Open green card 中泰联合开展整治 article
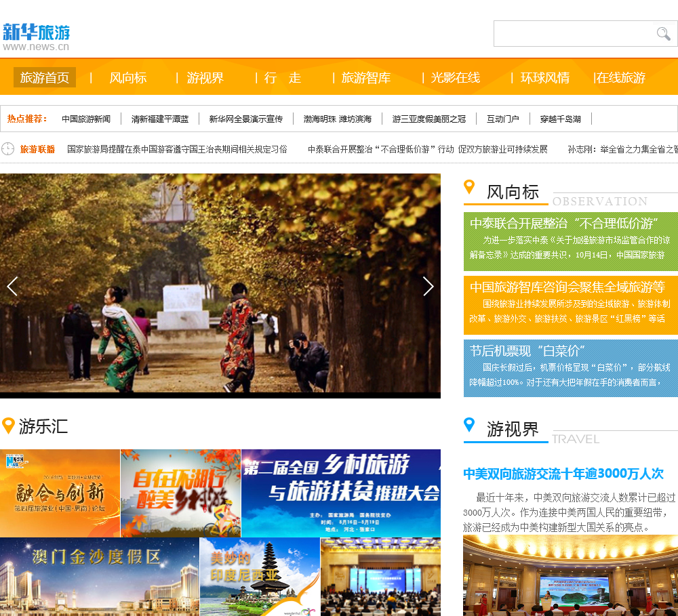The image size is (678, 616). pyautogui.click(x=571, y=241)
